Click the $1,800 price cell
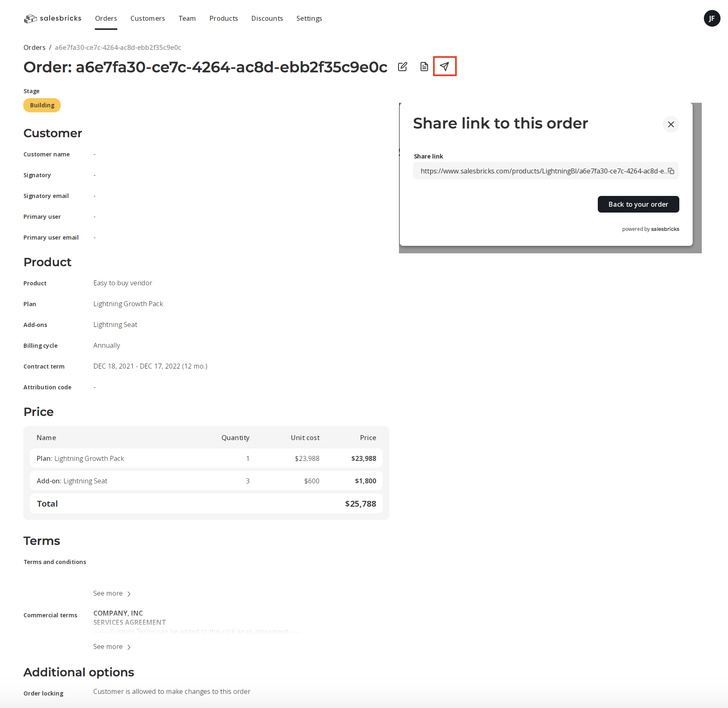Screen dimensions: 728x708 point(365,481)
